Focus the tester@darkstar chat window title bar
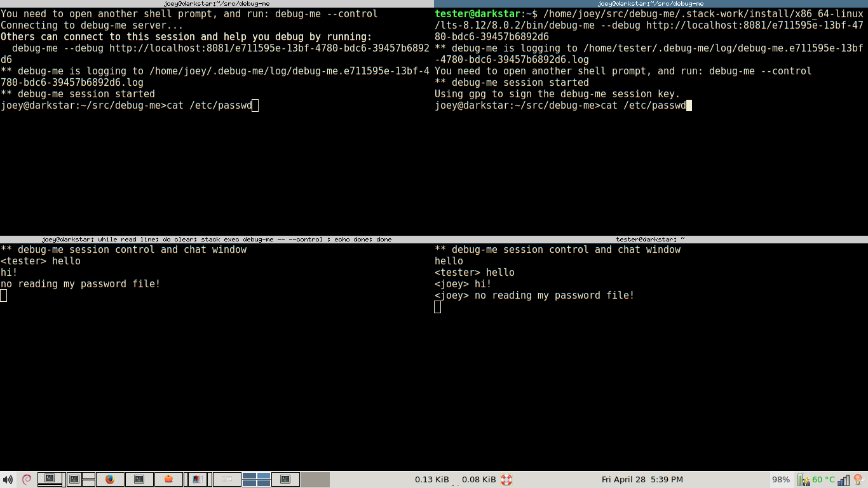Image resolution: width=868 pixels, height=488 pixels. click(651, 239)
